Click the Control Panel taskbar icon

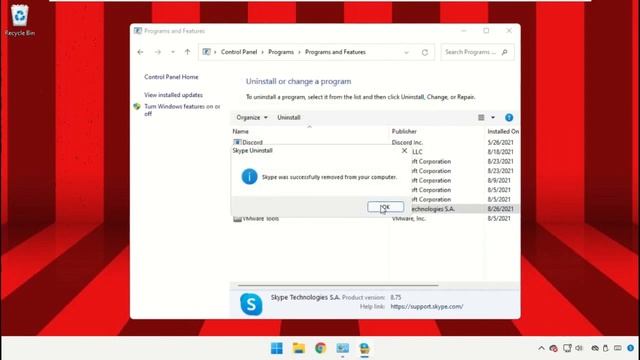click(x=342, y=348)
